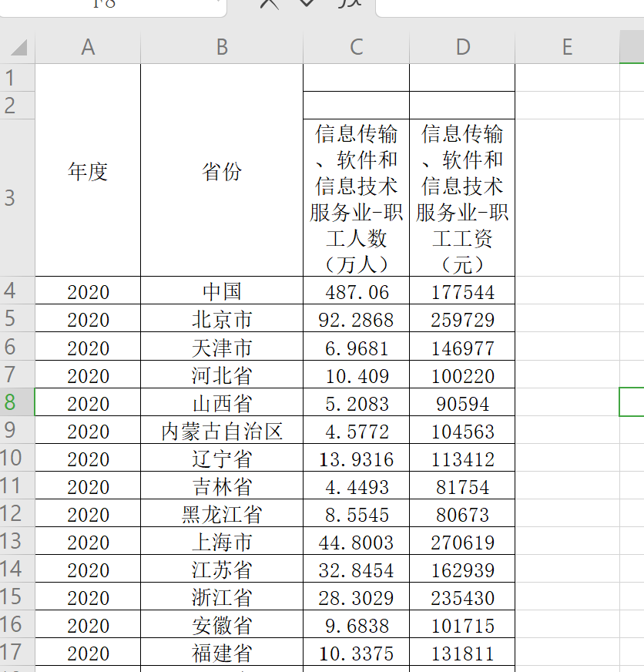This screenshot has height=672, width=644.
Task: Click cell containing 黑龙江省
Action: (222, 513)
